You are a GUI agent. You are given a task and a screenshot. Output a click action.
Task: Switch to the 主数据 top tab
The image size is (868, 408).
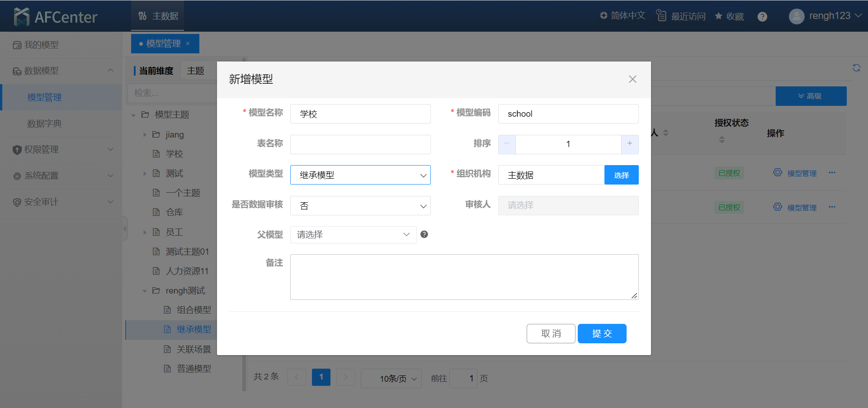coord(158,16)
